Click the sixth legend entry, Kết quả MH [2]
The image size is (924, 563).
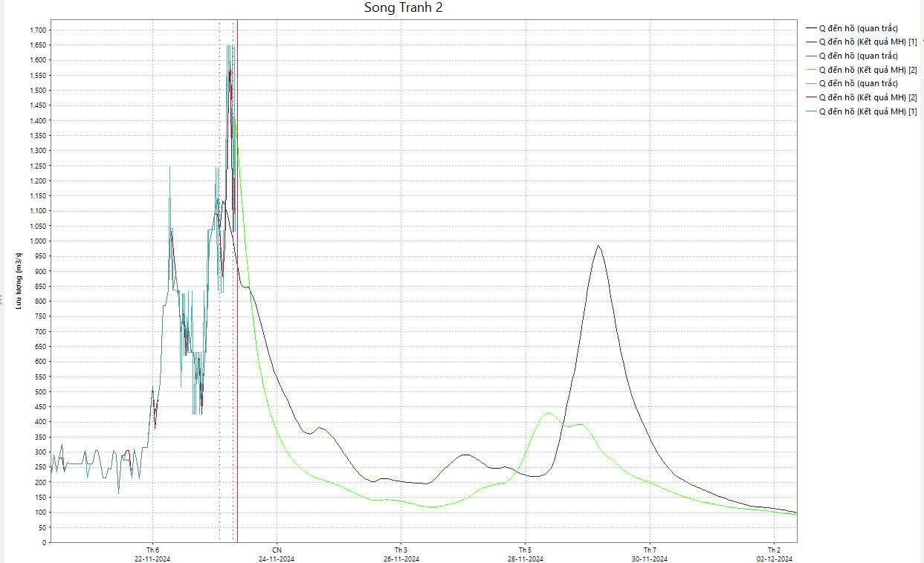click(868, 97)
